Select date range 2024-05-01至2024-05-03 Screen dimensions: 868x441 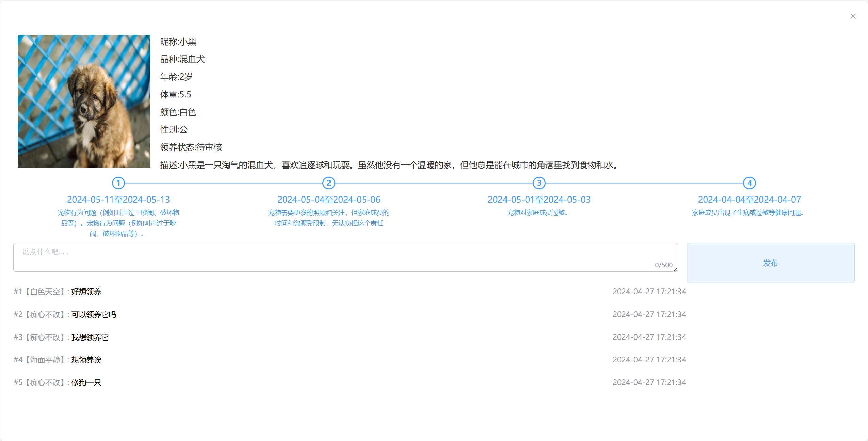tap(539, 200)
